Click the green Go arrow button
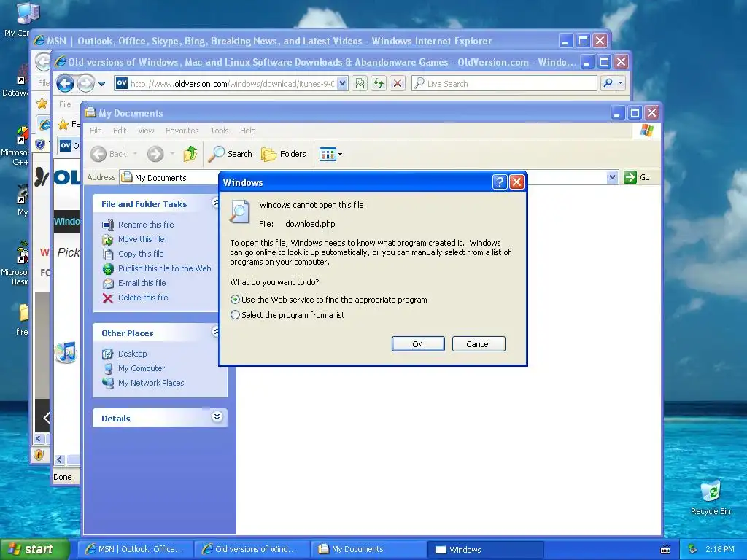Viewport: 747px width, 560px height. [x=630, y=177]
